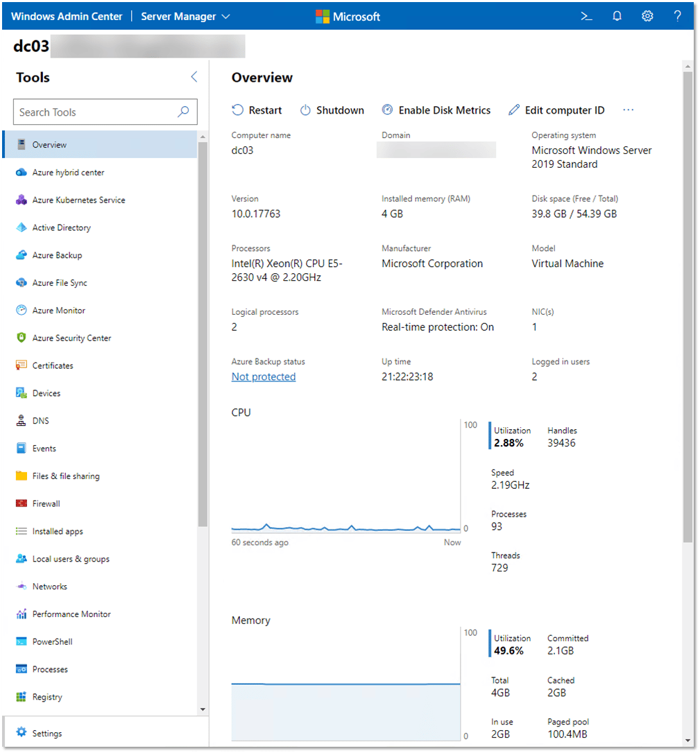Open the help question mark
Image resolution: width=700 pixels, height=753 pixels.
point(677,17)
